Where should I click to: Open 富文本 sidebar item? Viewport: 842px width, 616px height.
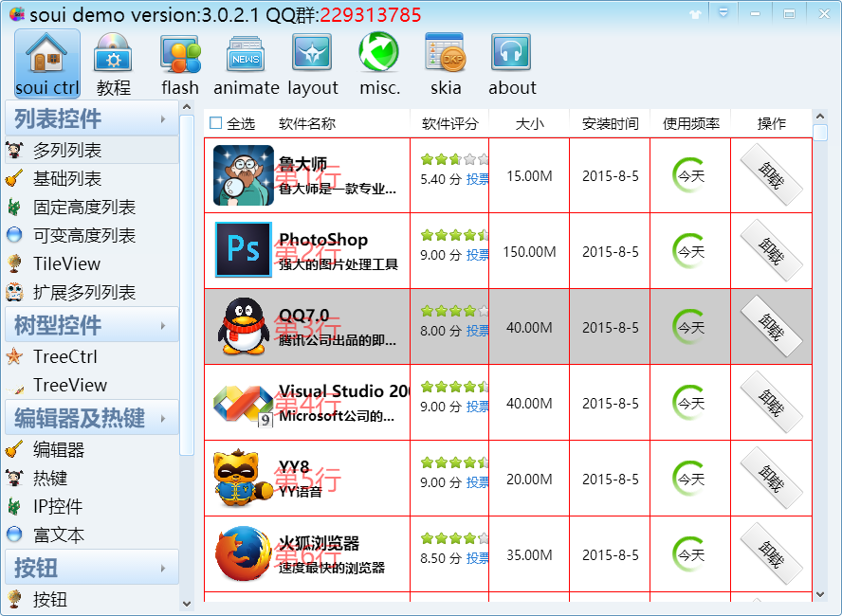(x=92, y=535)
